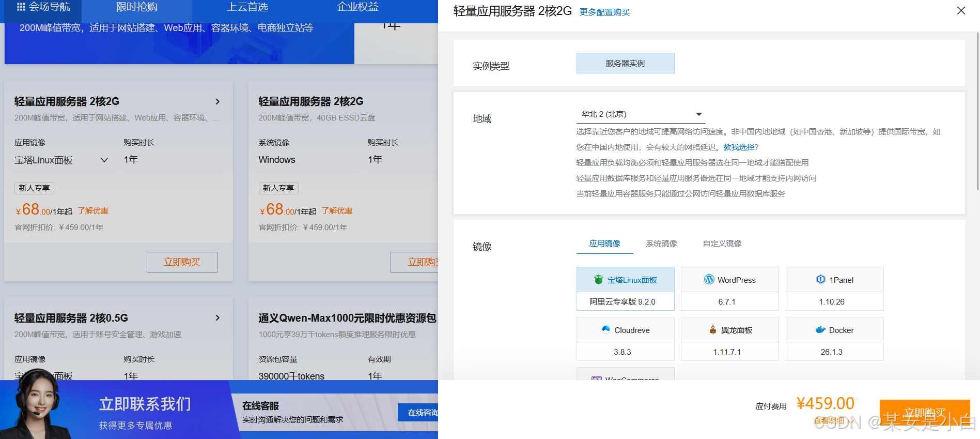The height and width of the screenshot is (439, 980).
Task: Open arrow on 2核0.5G card
Action: pyautogui.click(x=217, y=318)
